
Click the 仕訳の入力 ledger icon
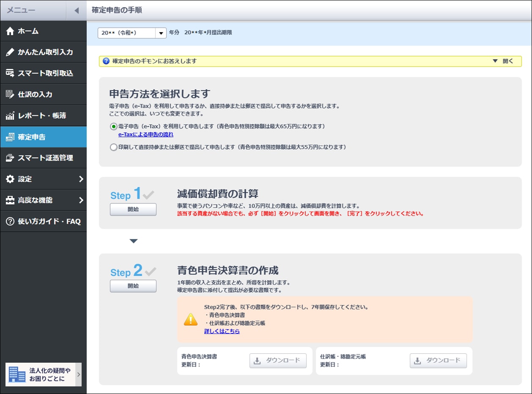click(10, 94)
